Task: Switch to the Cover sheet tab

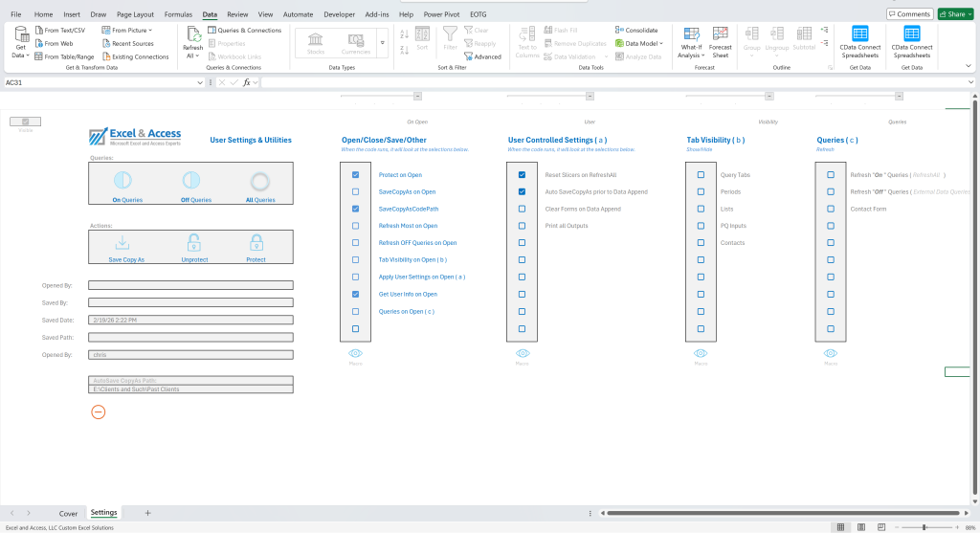Action: (x=68, y=514)
